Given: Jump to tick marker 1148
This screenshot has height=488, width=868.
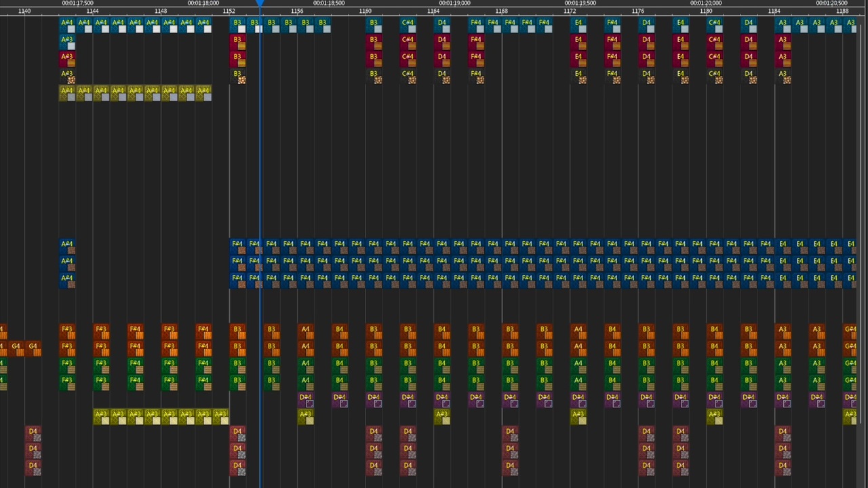Looking at the screenshot, I should tap(161, 11).
